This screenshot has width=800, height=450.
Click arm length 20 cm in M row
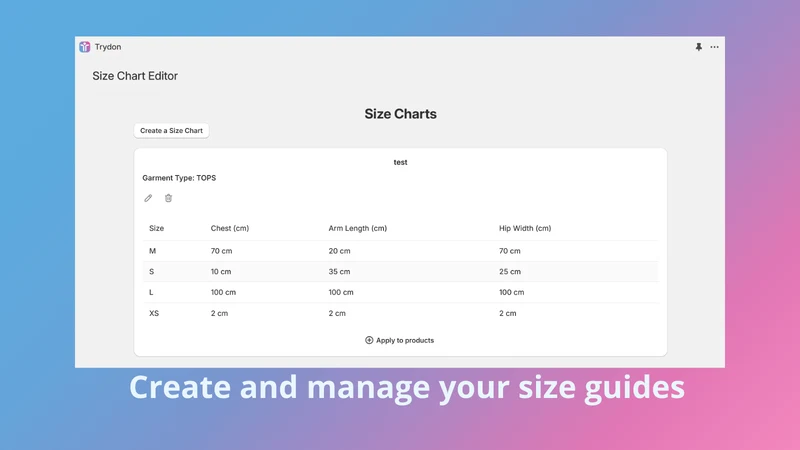pos(339,251)
